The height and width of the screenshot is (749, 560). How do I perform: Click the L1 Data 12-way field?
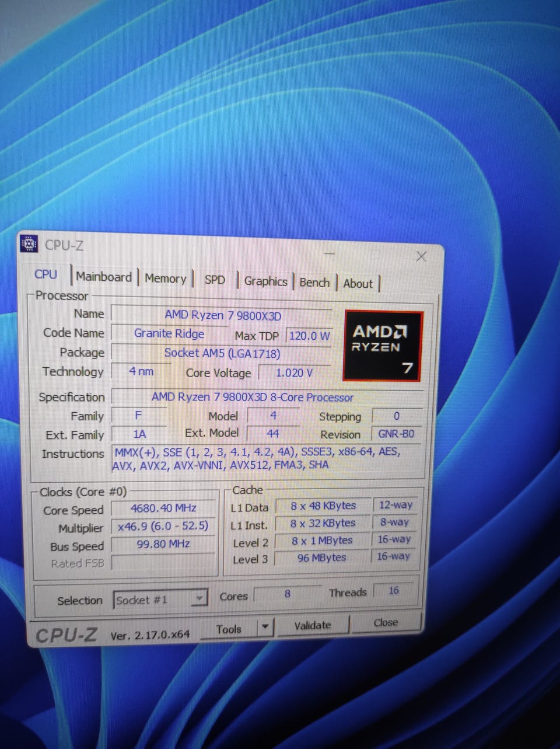pos(395,504)
